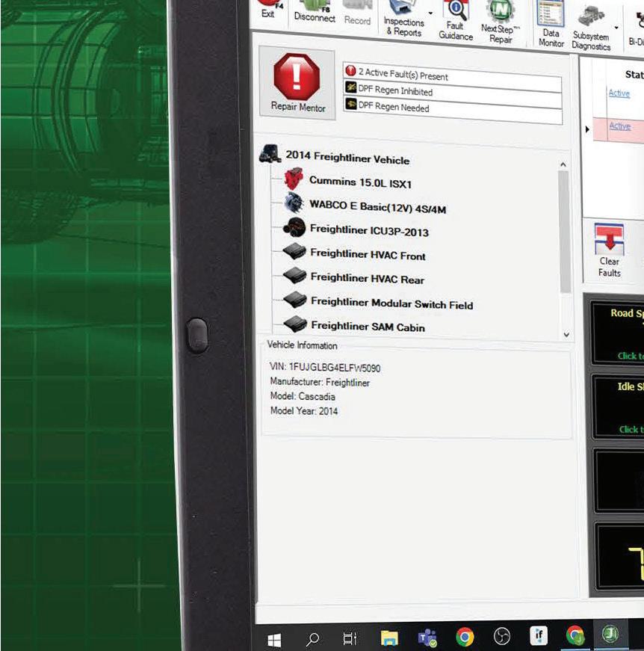The width and height of the screenshot is (644, 651).
Task: Launch NextStep Repair
Action: tap(500, 22)
